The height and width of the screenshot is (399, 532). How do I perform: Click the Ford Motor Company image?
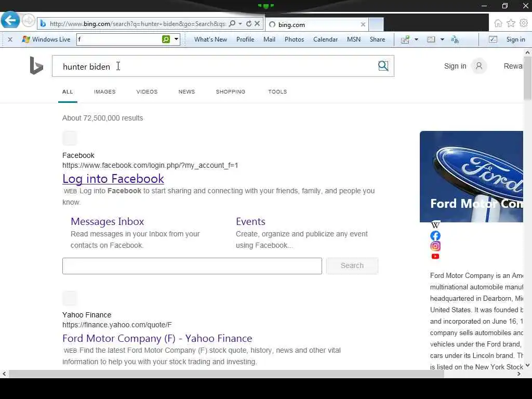[x=471, y=177]
